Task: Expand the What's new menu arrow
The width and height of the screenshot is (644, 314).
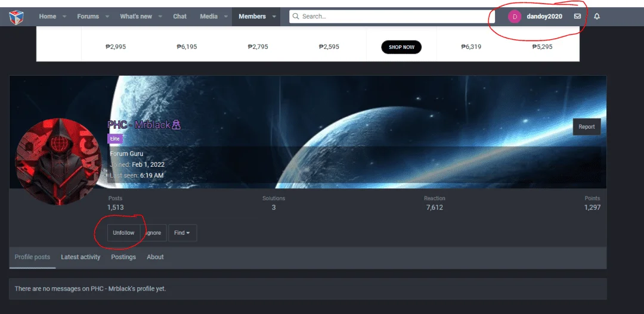Action: [160, 17]
